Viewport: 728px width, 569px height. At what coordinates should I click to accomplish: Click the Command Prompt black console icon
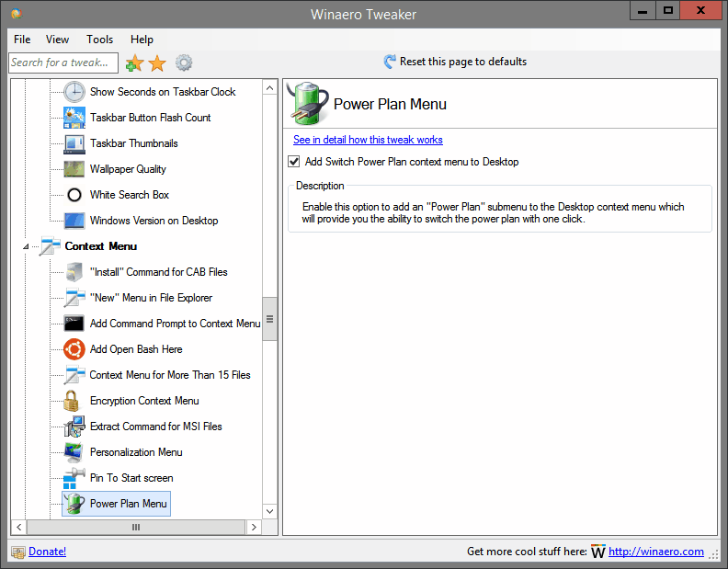point(74,324)
